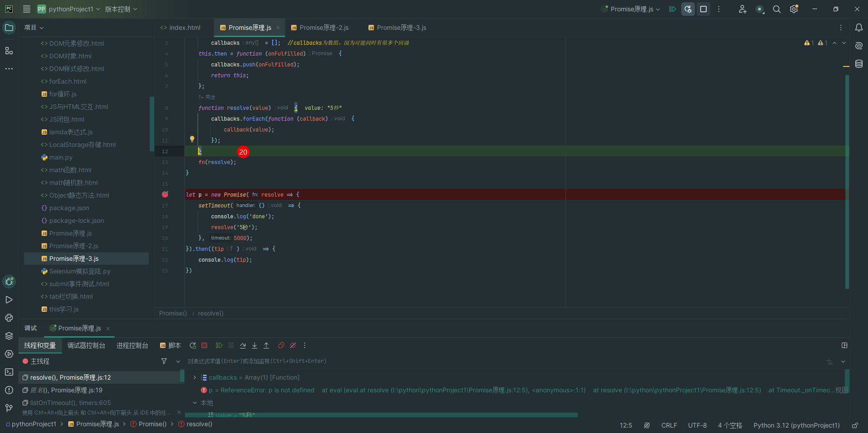The width and height of the screenshot is (868, 433).
Task: Switch to the Promise原理-3.js editor tab
Action: [397, 28]
